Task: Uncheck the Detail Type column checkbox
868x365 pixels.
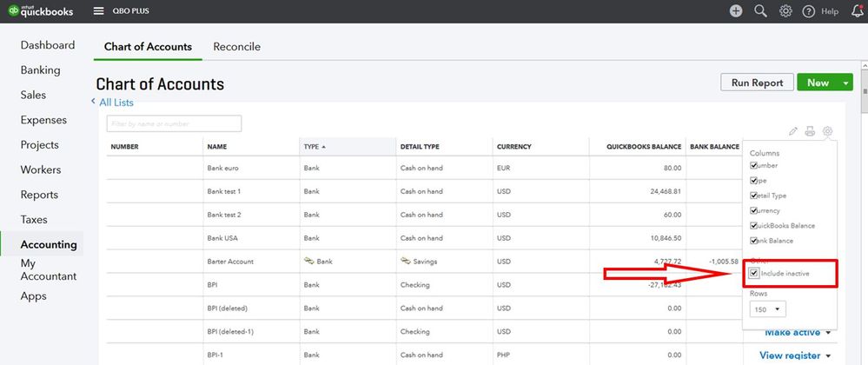Action: (754, 196)
